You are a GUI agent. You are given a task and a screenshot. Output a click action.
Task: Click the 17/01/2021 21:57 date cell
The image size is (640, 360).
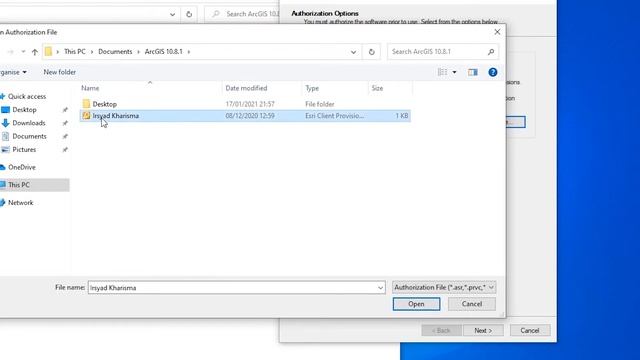[250, 104]
